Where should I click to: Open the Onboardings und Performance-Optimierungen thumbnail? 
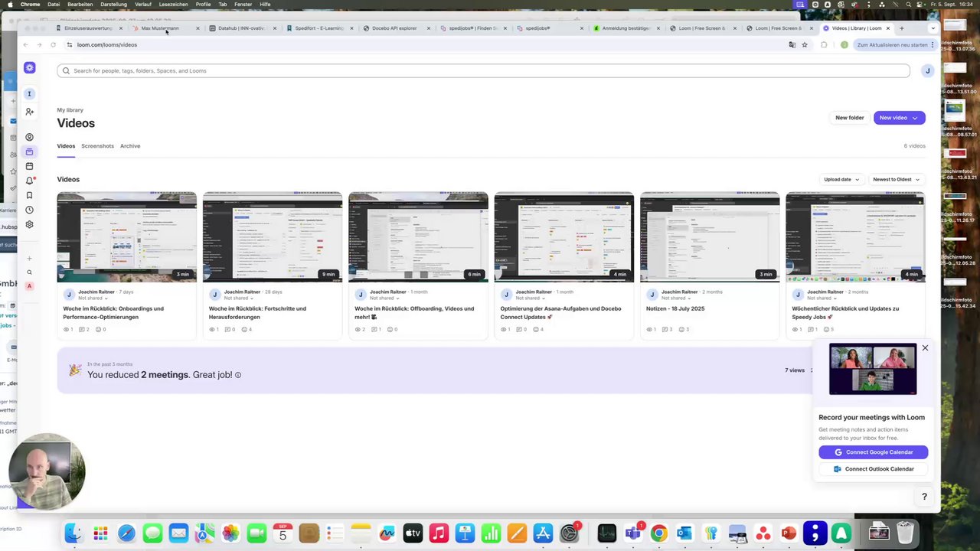[126, 237]
